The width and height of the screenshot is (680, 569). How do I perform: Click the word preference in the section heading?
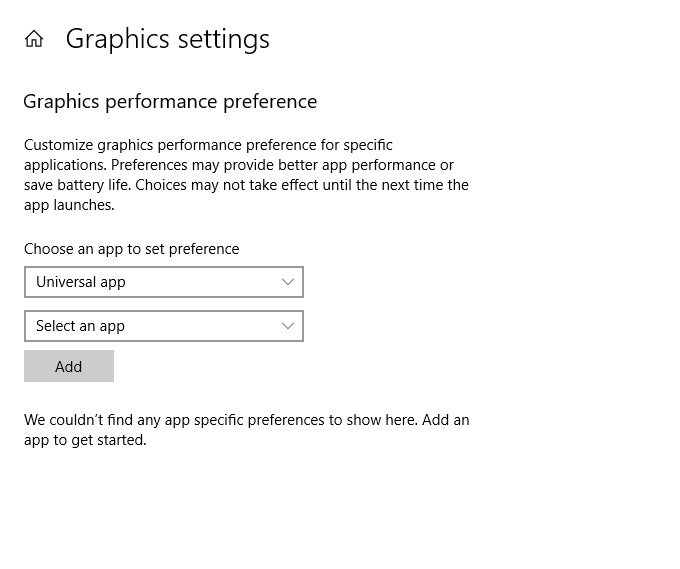270,101
